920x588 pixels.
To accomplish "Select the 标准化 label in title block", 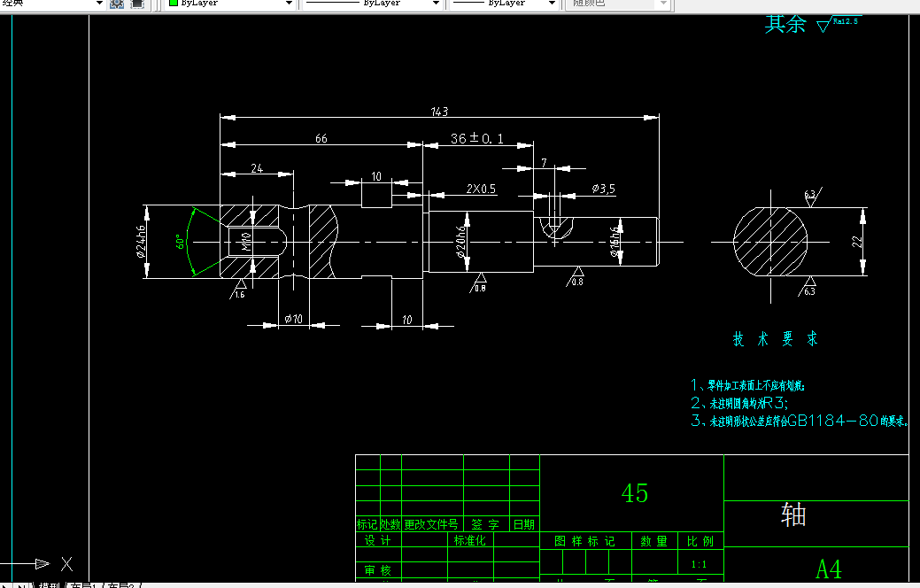I will click(x=470, y=540).
